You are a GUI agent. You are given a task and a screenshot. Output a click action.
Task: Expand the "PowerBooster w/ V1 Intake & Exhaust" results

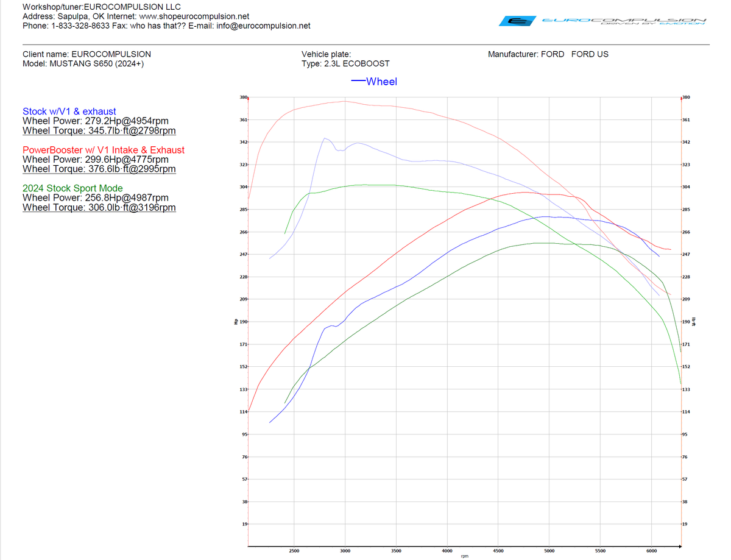[x=103, y=150]
